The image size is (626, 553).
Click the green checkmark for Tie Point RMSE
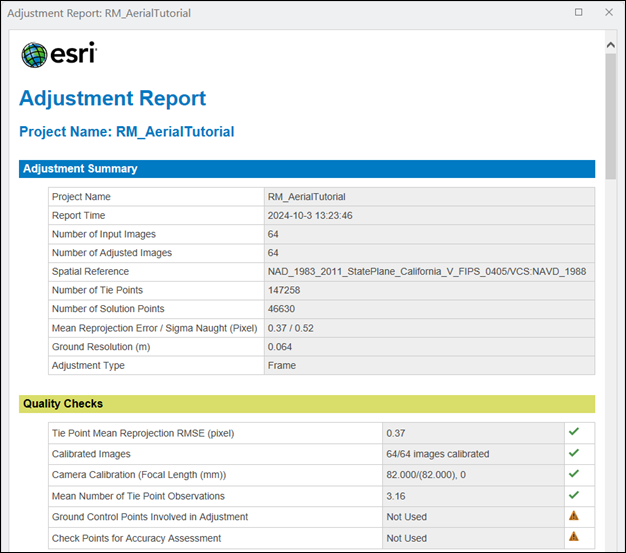[574, 432]
